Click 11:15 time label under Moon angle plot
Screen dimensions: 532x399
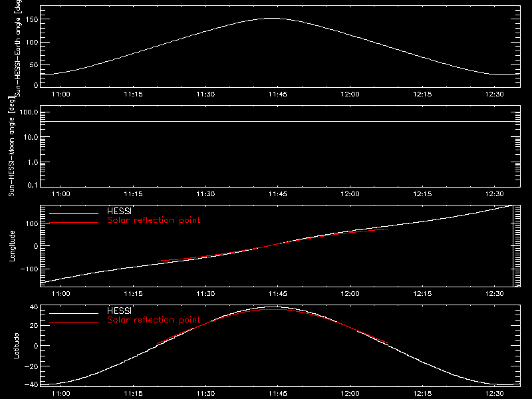(x=134, y=194)
